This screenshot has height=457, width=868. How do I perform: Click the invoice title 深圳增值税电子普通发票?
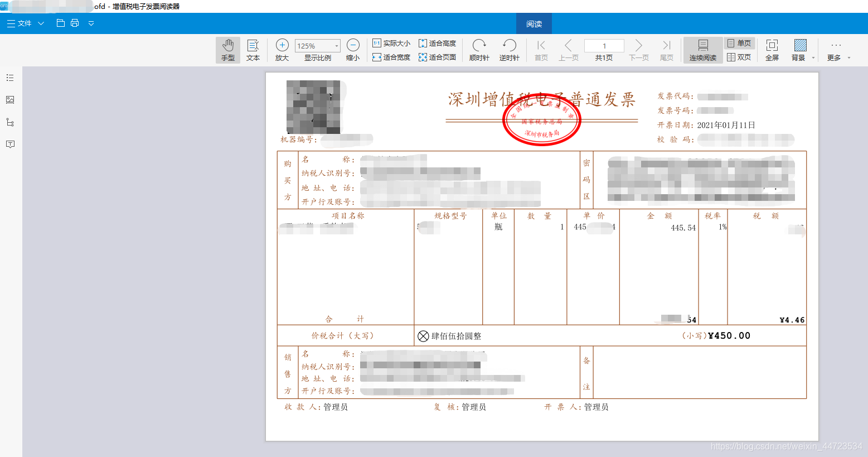coord(542,99)
